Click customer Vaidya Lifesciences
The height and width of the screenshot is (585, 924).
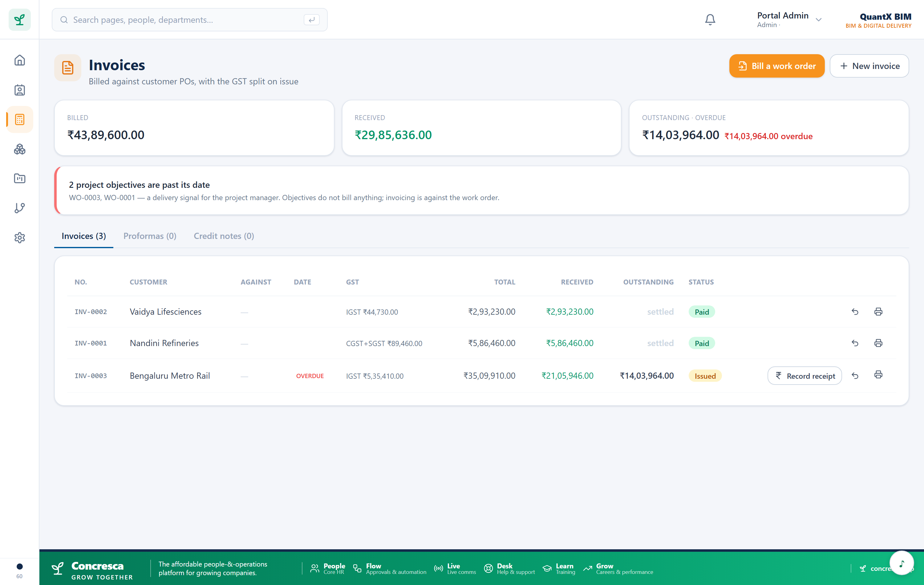(x=165, y=312)
